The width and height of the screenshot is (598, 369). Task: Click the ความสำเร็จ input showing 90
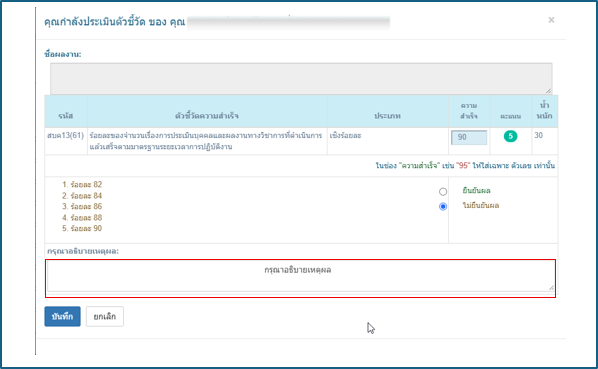[469, 137]
